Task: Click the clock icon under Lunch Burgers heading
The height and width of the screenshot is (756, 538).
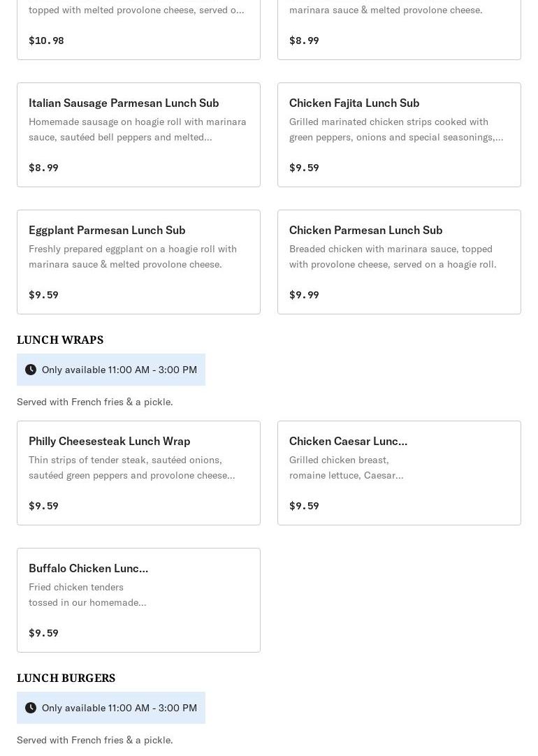Action: [x=31, y=708]
